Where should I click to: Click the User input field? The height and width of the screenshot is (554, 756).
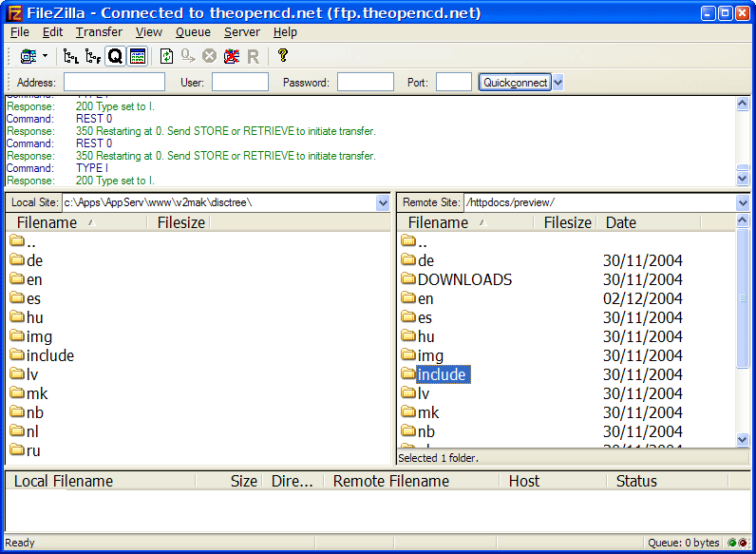coord(240,82)
